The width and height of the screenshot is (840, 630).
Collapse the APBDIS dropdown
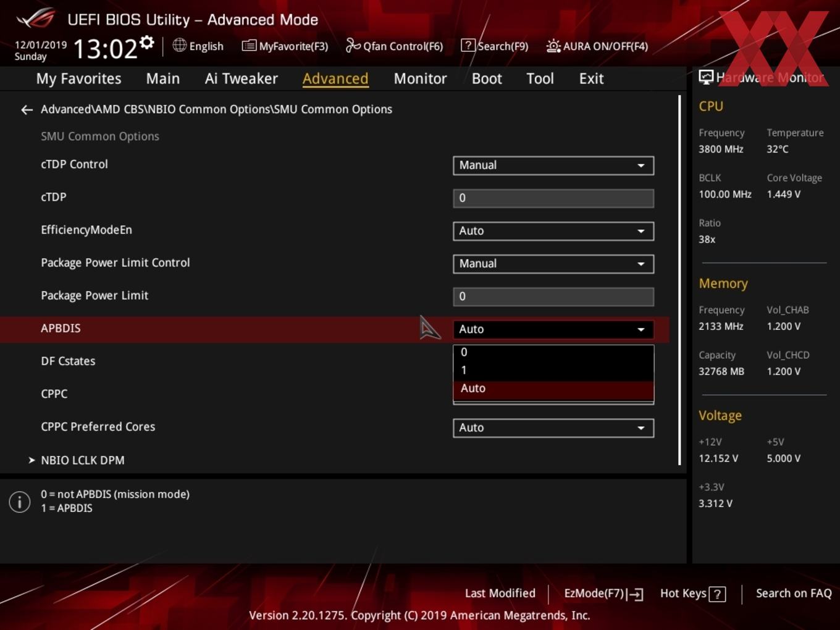coord(553,329)
